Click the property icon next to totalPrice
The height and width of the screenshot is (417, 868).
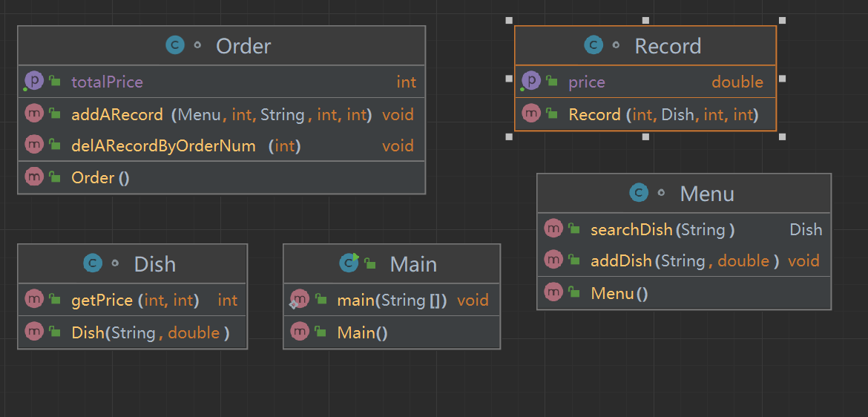(x=34, y=82)
